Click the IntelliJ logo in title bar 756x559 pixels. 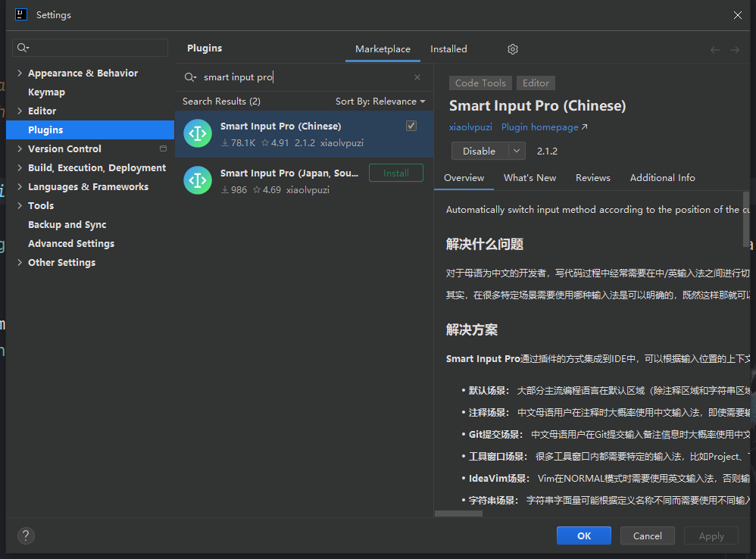click(x=21, y=14)
